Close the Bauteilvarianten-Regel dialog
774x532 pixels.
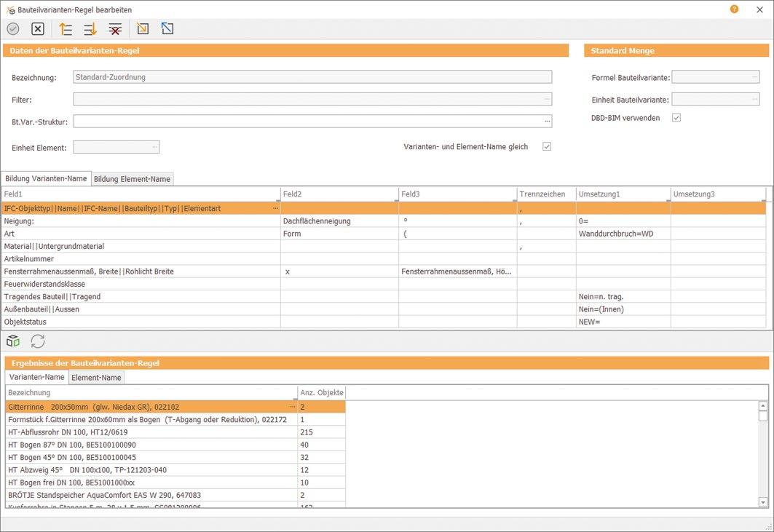click(759, 9)
